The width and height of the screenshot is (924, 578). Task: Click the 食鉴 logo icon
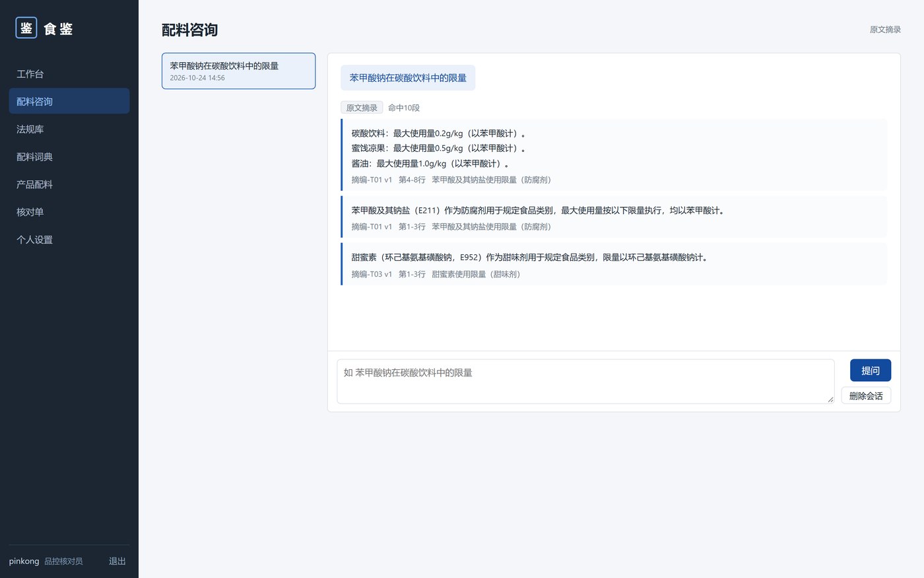click(x=26, y=28)
